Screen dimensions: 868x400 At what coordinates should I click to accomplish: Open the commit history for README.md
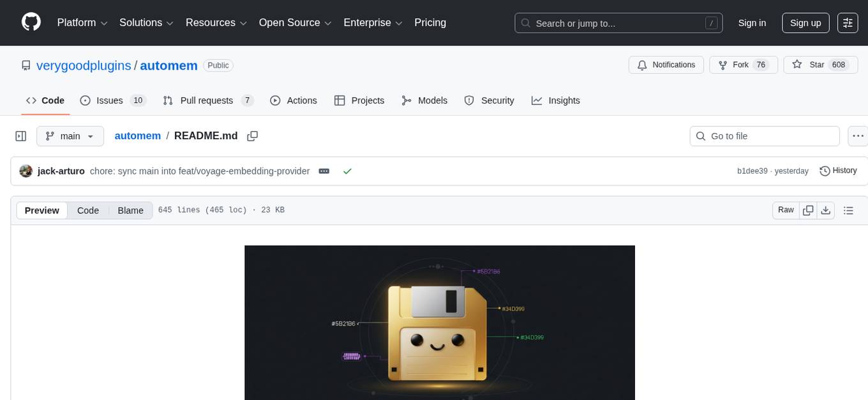coord(838,171)
